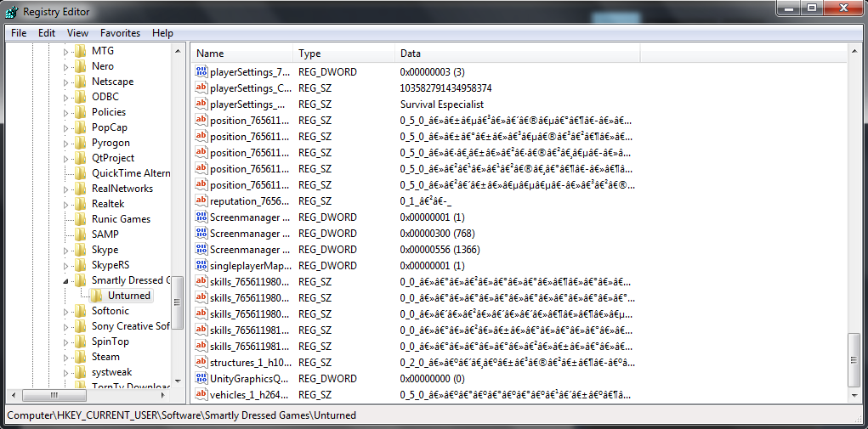Click the value list scroll up arrow
Image resolution: width=868 pixels, height=429 pixels.
853,51
